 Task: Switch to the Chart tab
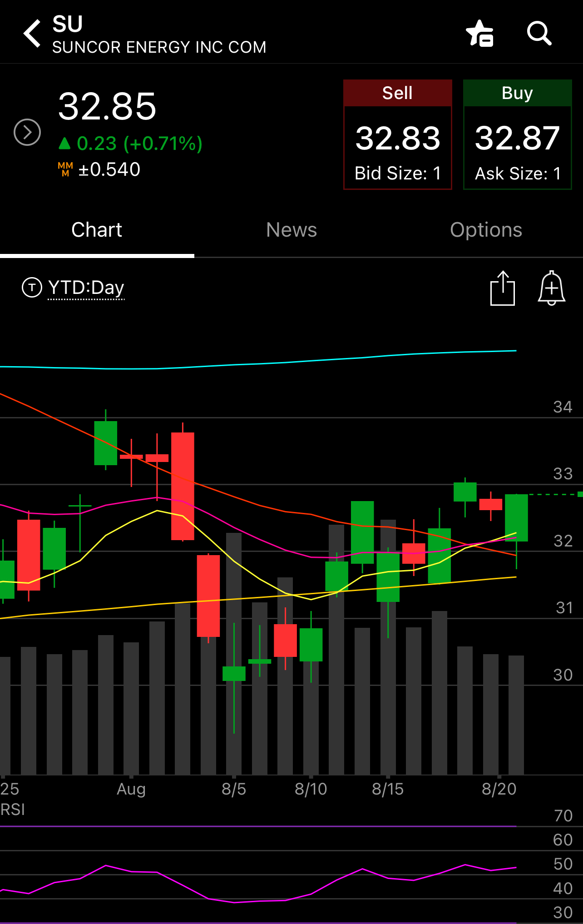tap(97, 230)
